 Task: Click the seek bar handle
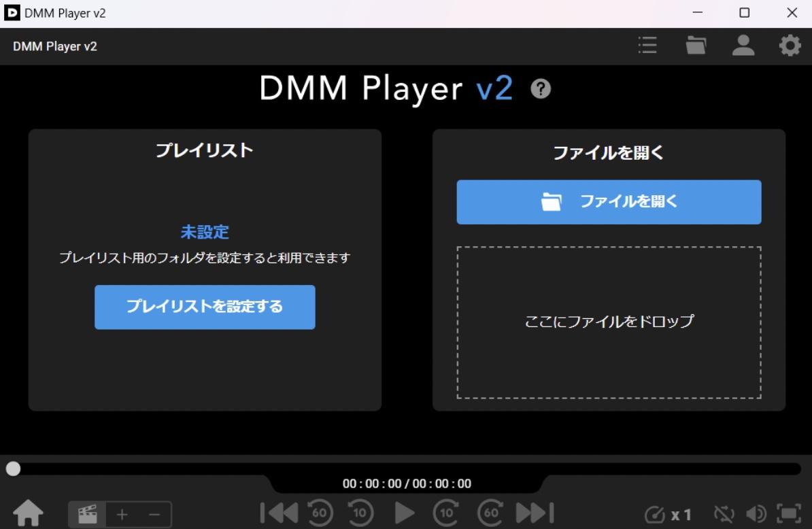pos(13,468)
